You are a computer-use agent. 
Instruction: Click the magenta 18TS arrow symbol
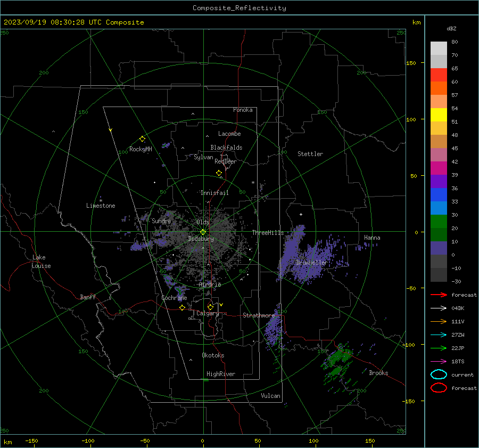point(439,362)
